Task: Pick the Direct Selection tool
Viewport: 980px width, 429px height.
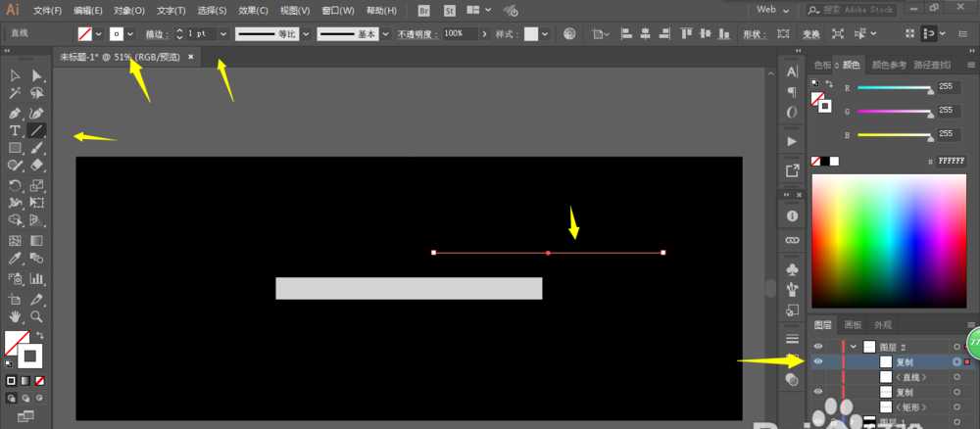Action: (x=37, y=75)
